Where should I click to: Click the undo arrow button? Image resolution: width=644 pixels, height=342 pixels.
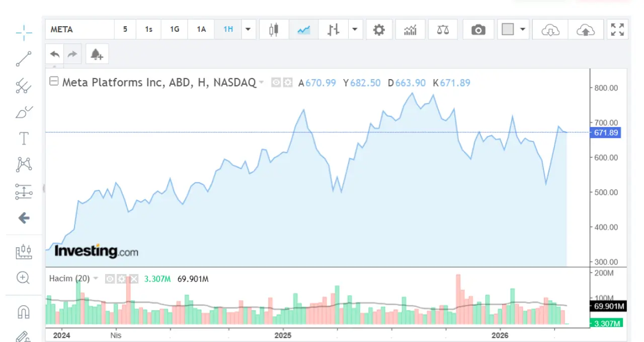coord(55,54)
